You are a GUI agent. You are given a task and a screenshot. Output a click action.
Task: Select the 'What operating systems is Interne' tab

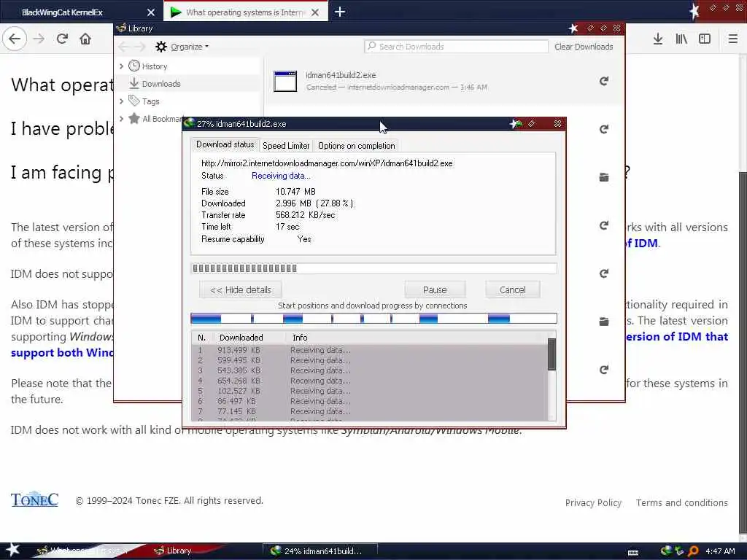tap(246, 12)
